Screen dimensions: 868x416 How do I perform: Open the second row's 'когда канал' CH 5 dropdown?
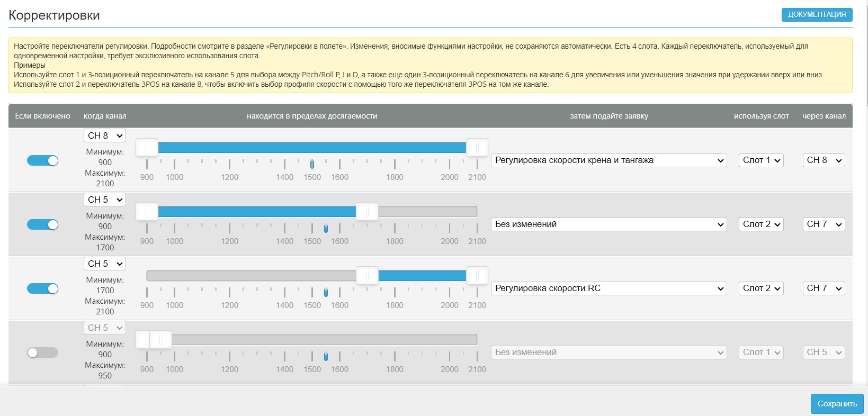coord(105,200)
